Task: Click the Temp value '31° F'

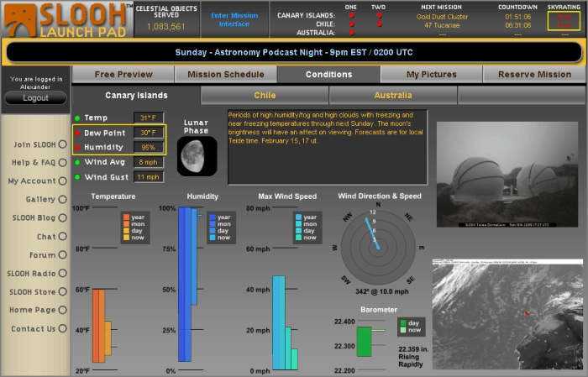Action: pyautogui.click(x=148, y=118)
